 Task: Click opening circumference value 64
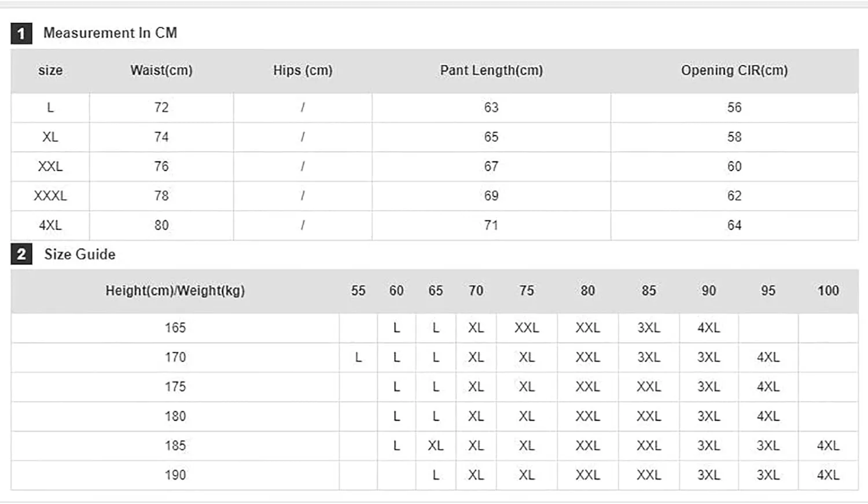click(x=734, y=226)
